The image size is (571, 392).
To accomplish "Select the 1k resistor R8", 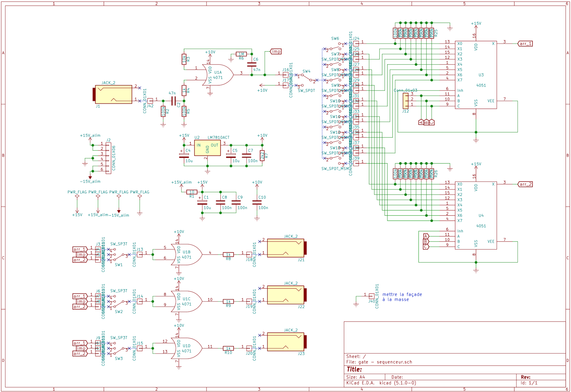I will (228, 255).
